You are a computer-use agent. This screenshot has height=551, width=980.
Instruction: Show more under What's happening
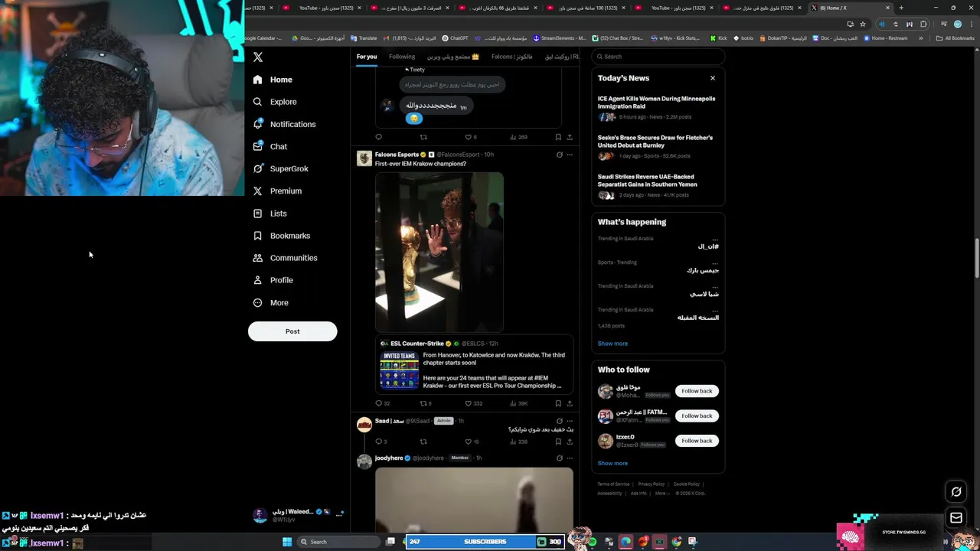[x=612, y=344]
